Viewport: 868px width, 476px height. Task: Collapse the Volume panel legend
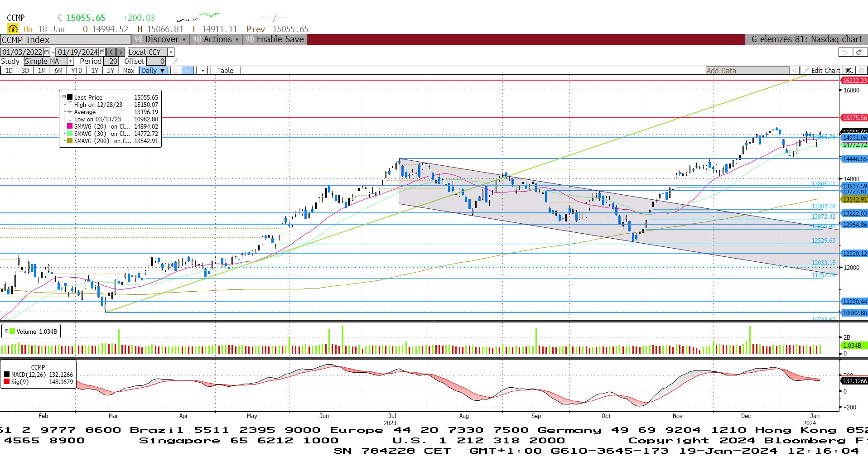coord(6,331)
